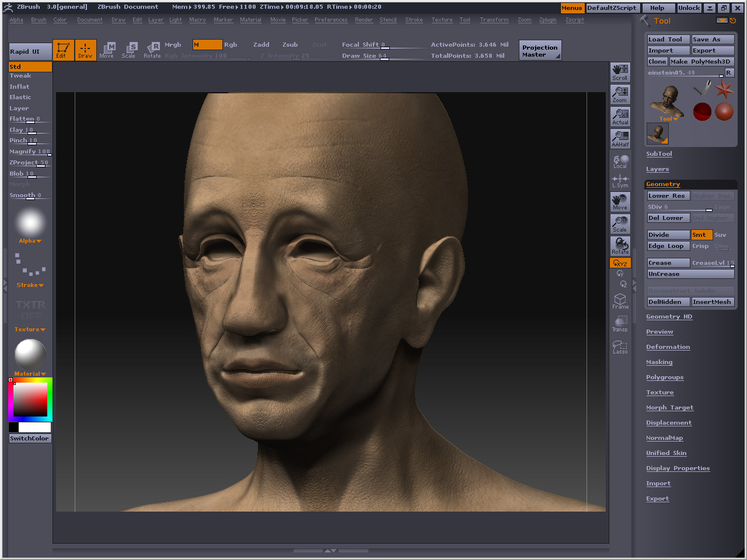747x560 pixels.
Task: Click the AAHalf view icon
Action: 620,139
